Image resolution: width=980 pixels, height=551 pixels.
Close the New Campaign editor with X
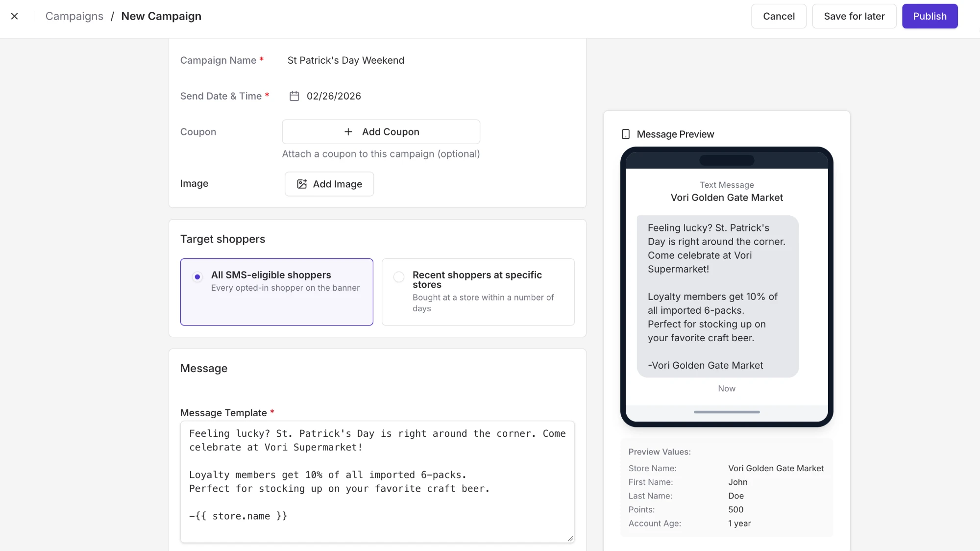tap(15, 16)
